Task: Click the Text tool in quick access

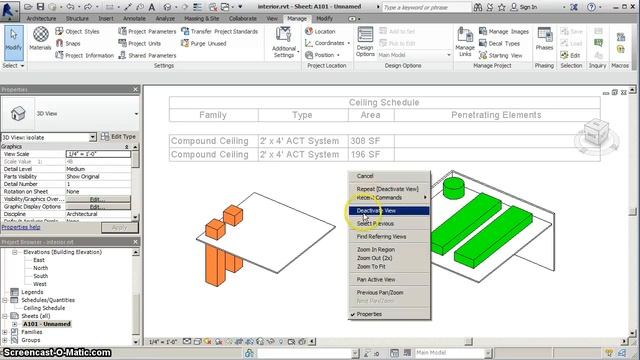Action: pos(152,7)
